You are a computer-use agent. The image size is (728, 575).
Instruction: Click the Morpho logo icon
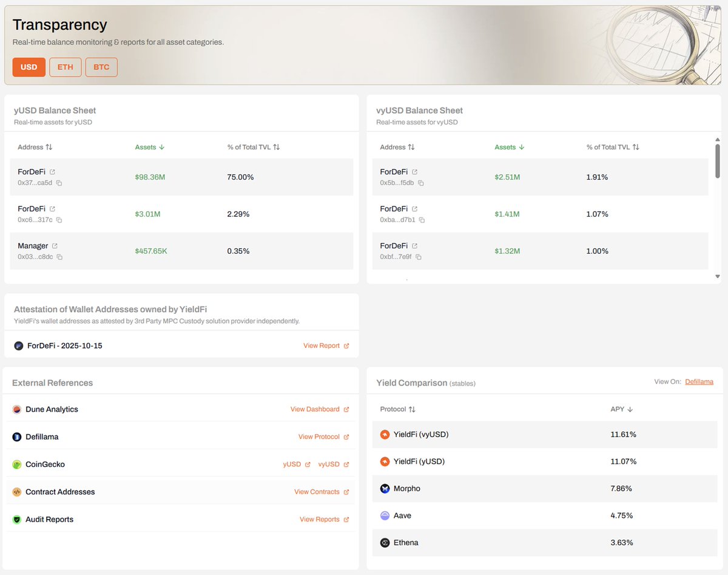coord(385,488)
